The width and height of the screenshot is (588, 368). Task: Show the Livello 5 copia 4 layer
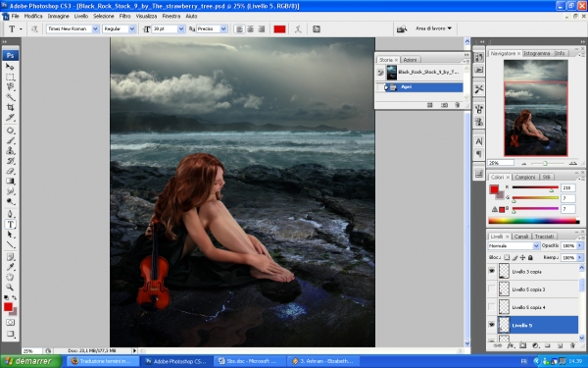492,307
